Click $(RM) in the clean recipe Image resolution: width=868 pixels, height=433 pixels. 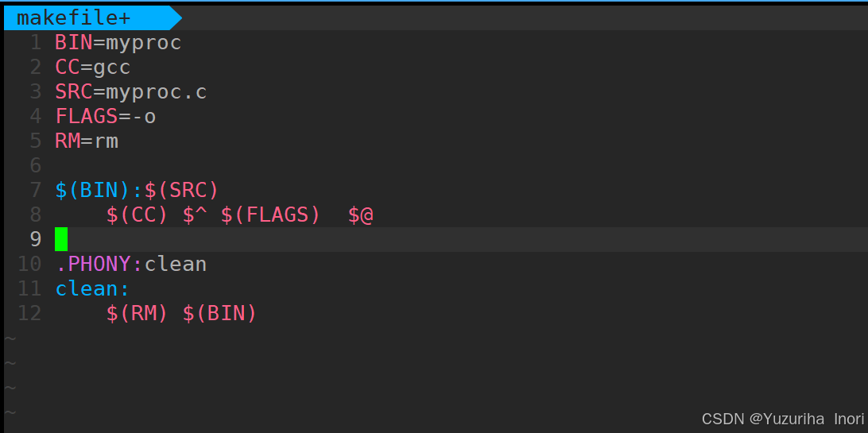point(137,314)
